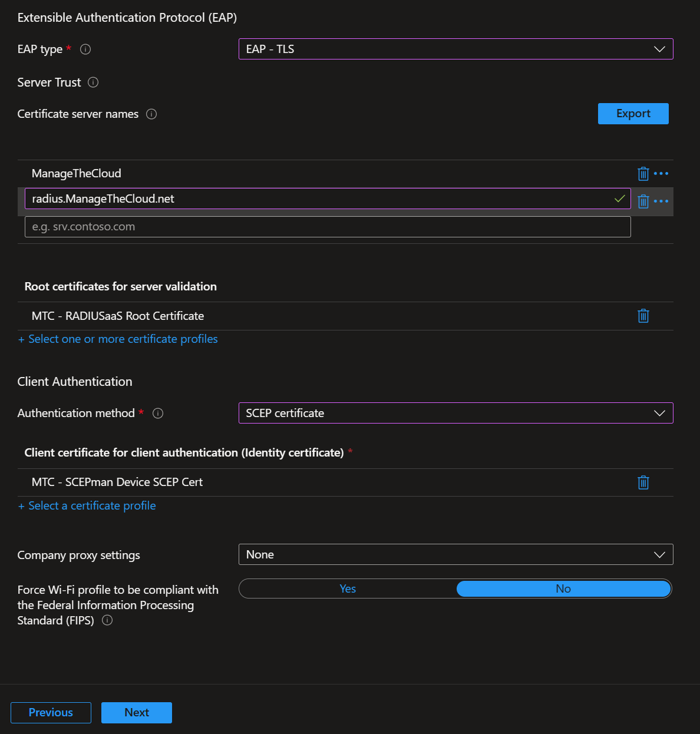This screenshot has height=734, width=700.
Task: Delete the radius.ManageTheCloud.net entry
Action: pos(643,201)
